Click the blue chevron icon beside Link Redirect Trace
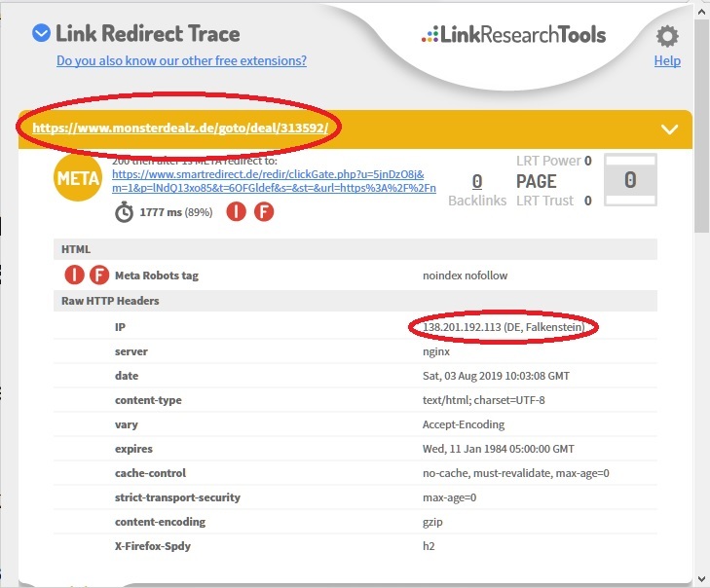710x588 pixels. (41, 34)
